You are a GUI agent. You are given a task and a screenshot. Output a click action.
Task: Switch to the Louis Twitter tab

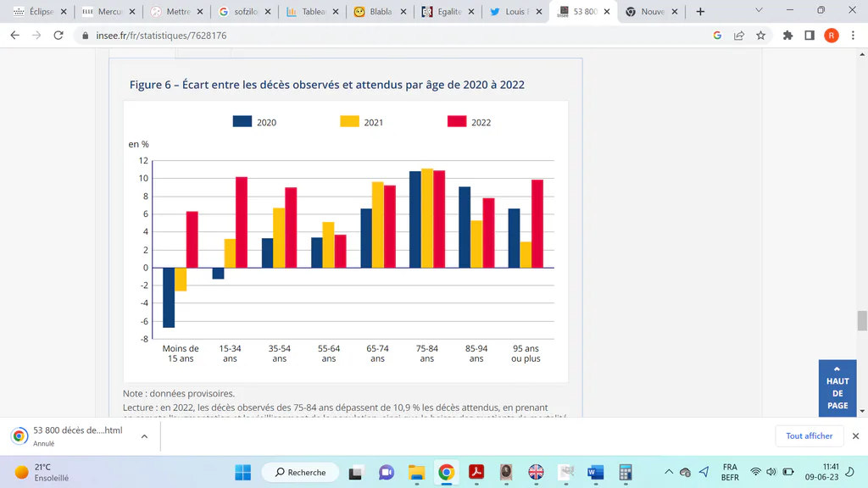[x=516, y=12]
